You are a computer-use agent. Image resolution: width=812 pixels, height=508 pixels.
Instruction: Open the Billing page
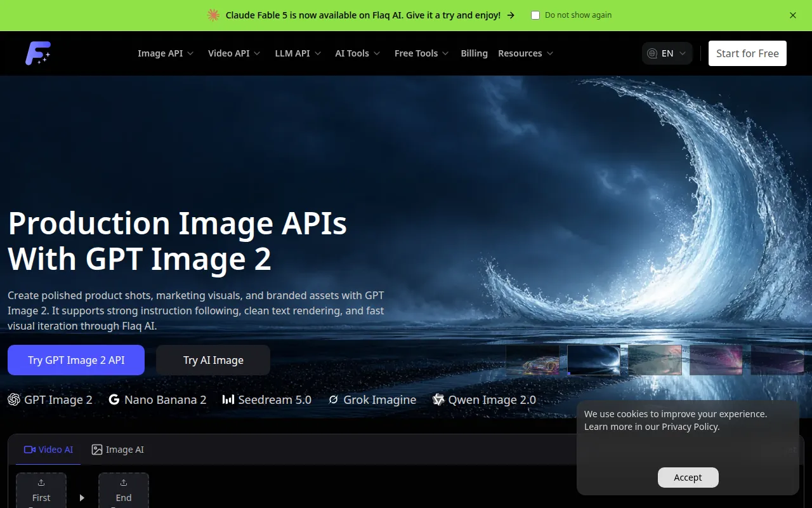pos(474,53)
